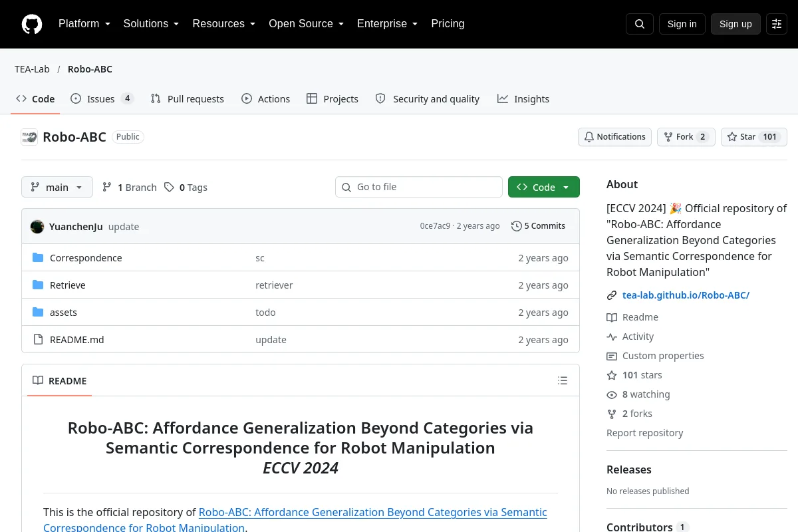This screenshot has height=532, width=798.
Task: Click the Robo-ABC repository avatar image
Action: point(29,137)
